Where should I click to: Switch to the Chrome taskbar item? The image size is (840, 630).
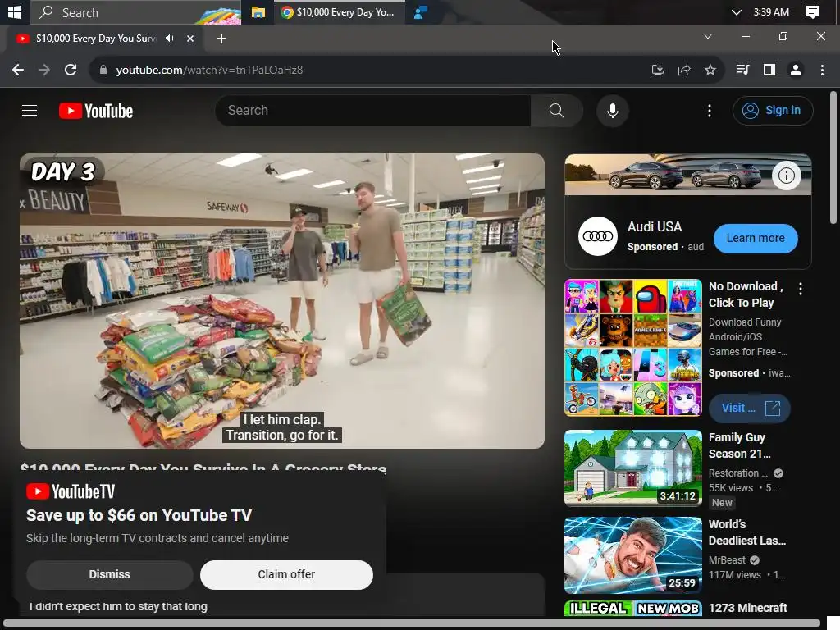coord(339,12)
